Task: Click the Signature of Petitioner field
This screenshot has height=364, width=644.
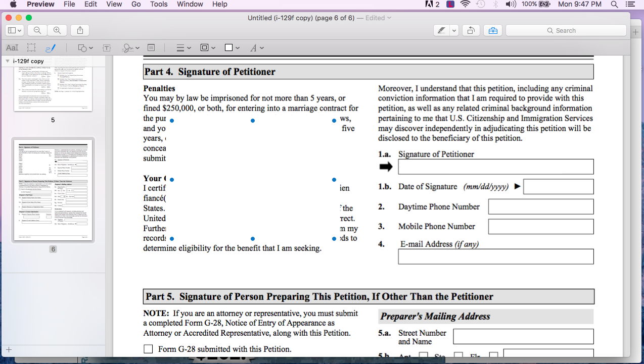Action: (495, 167)
